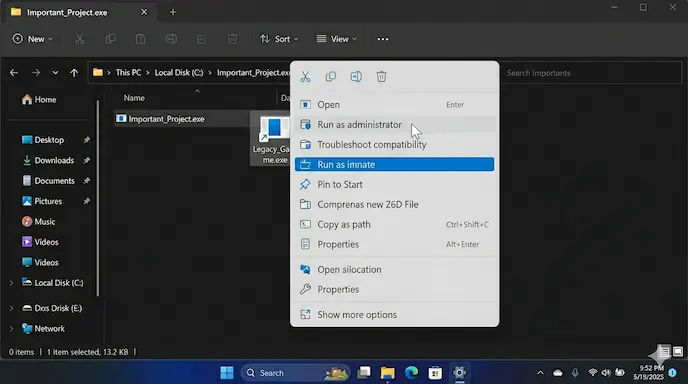Click the toolbar Rename icon
Viewport: 688px width, 384px height.
171,39
